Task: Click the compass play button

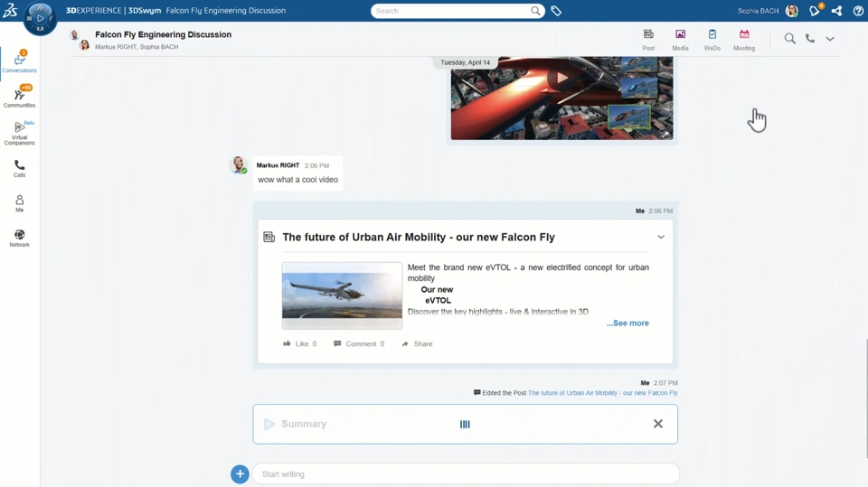Action: pos(41,18)
